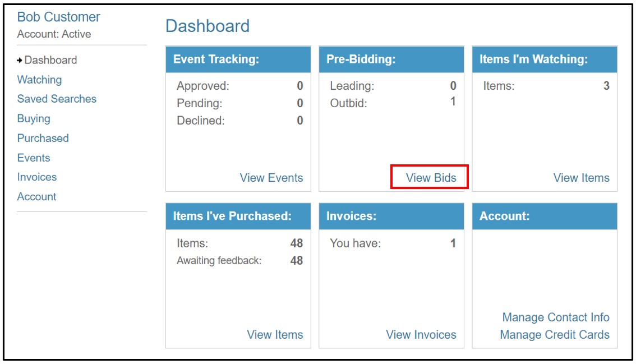Viewport: 636px width, 364px height.
Task: Navigate to Invoices in sidebar
Action: click(x=37, y=177)
